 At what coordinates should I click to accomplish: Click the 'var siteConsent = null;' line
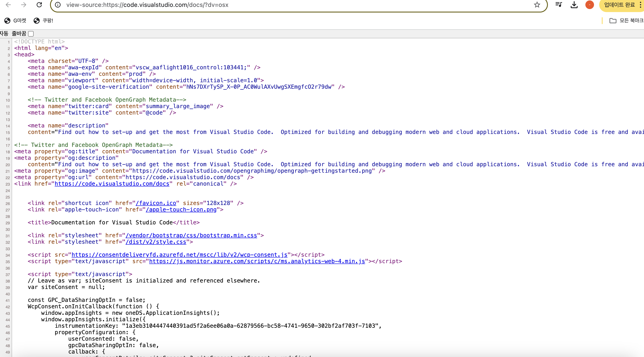(66, 287)
